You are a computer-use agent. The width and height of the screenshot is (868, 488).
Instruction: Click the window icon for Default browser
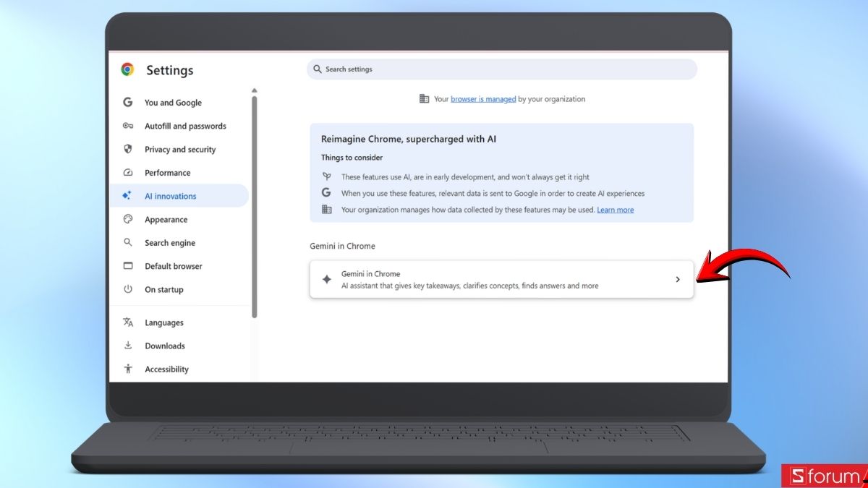tap(128, 266)
